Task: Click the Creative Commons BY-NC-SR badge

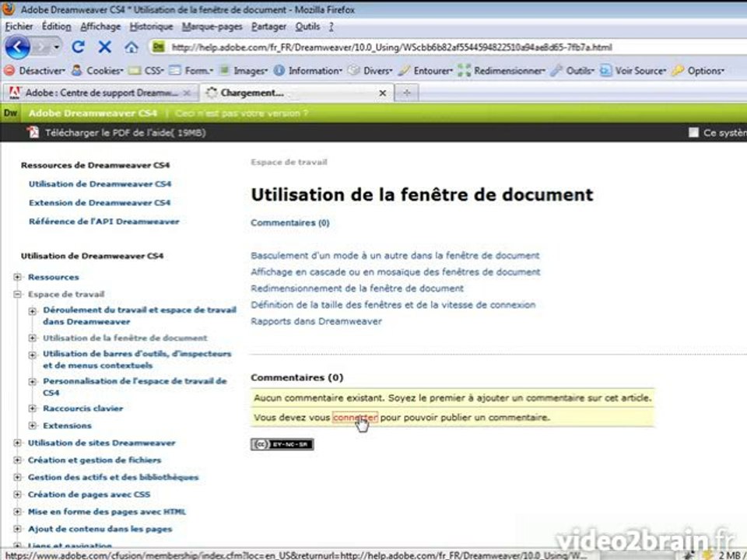Action: tap(282, 444)
